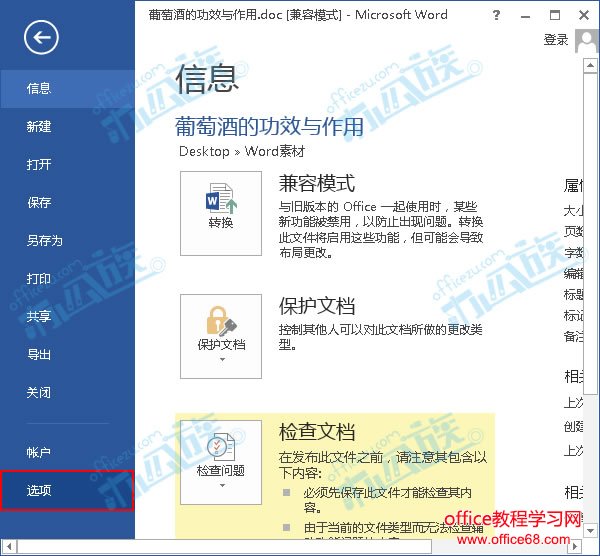Click the help question mark icon
Viewport: 600px width, 556px height.
tap(496, 15)
